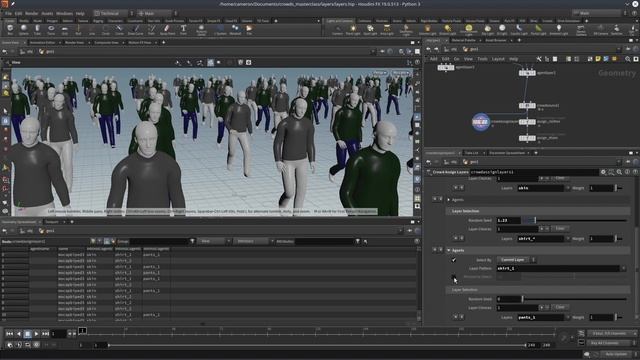The height and width of the screenshot is (360, 640).
Task: Adjust Random Seed slider with value 0
Action: tap(575, 299)
